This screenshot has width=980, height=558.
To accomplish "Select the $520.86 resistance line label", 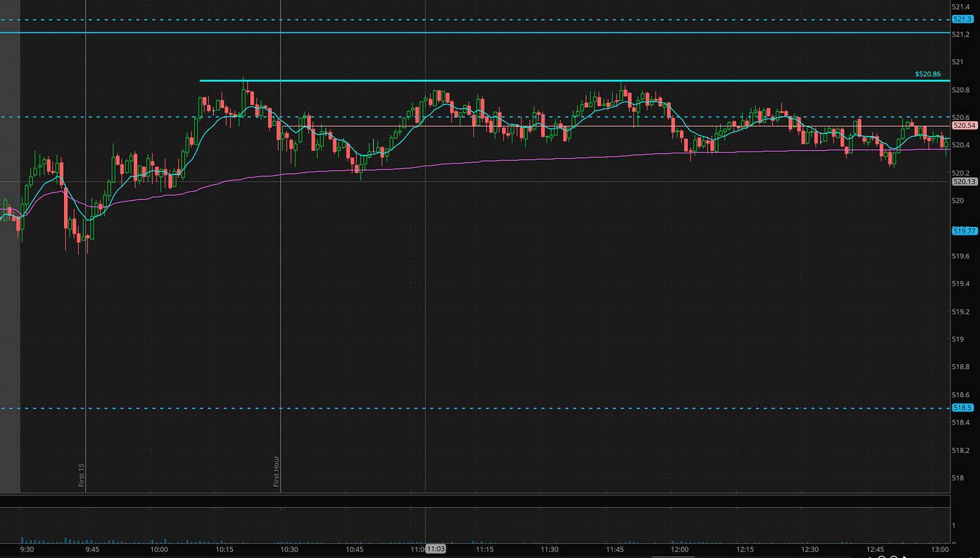I will point(928,74).
